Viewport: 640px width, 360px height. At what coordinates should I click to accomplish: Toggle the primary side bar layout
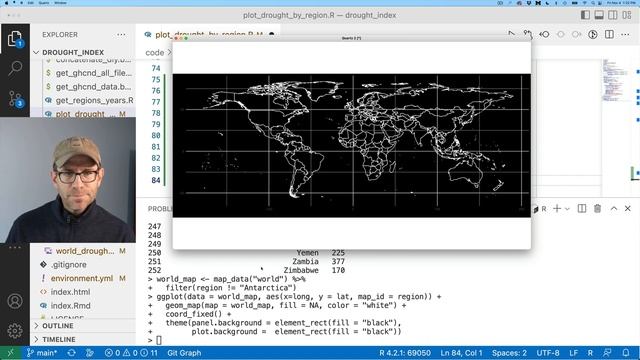[585, 15]
